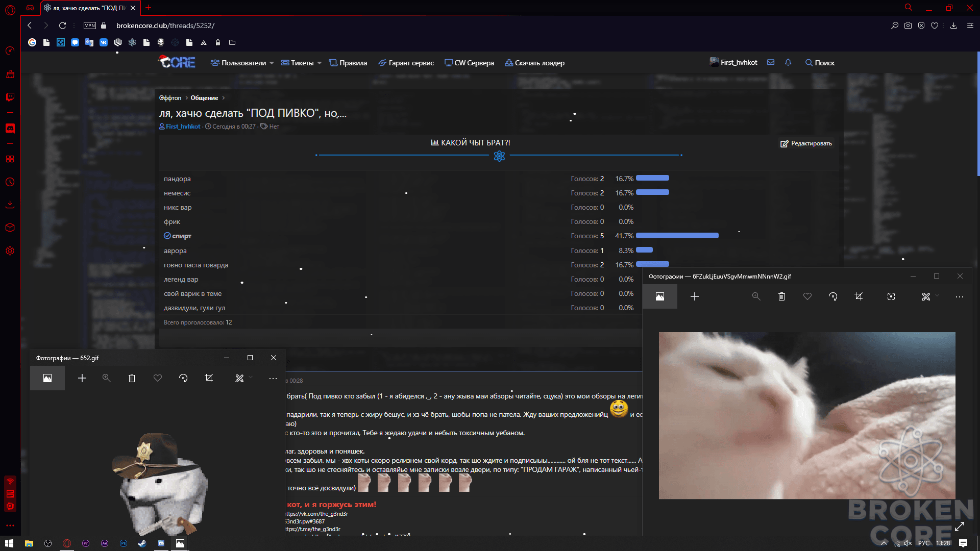Open the Гарант сервис menu item
This screenshot has width=980, height=551.
406,63
